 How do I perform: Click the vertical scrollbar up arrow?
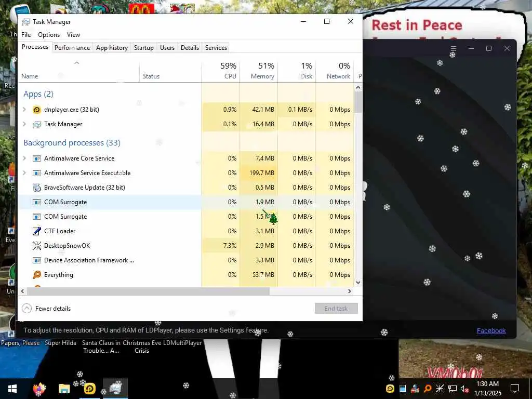[x=358, y=87]
